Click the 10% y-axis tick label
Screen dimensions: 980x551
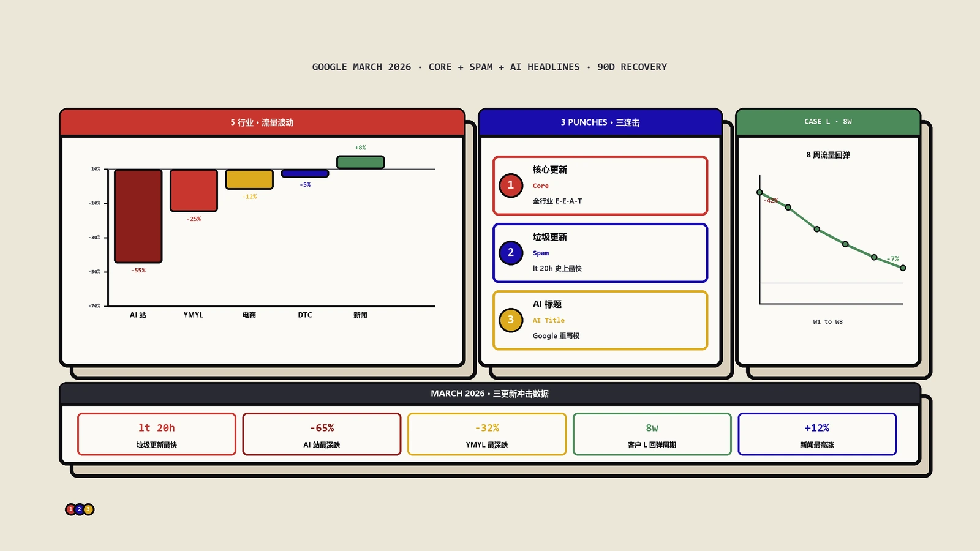[x=96, y=169]
